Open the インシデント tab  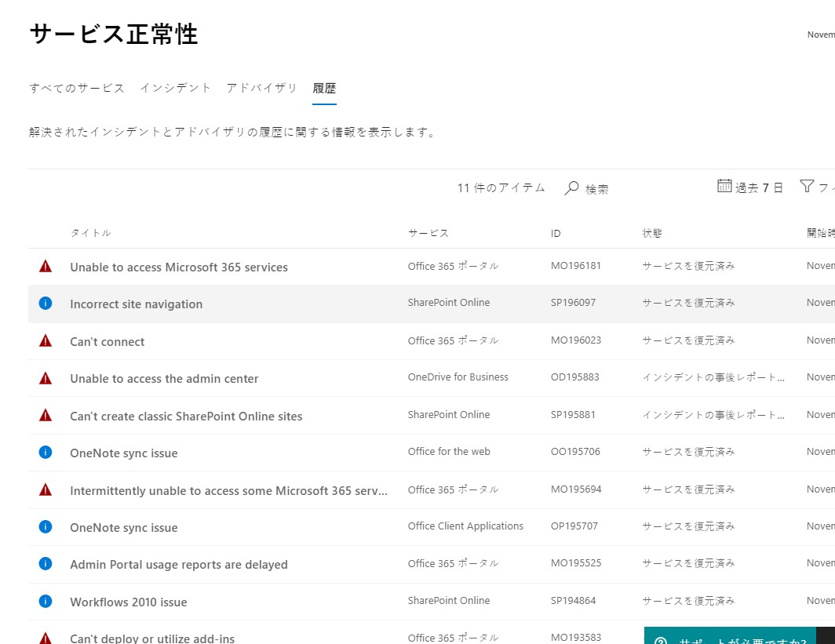tap(176, 88)
